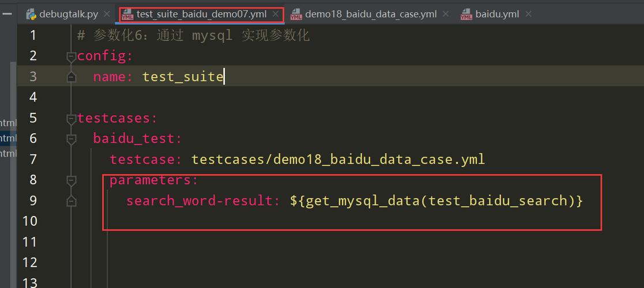The width and height of the screenshot is (644, 288).
Task: Close the debugtalk.py editor tab
Action: 106,14
